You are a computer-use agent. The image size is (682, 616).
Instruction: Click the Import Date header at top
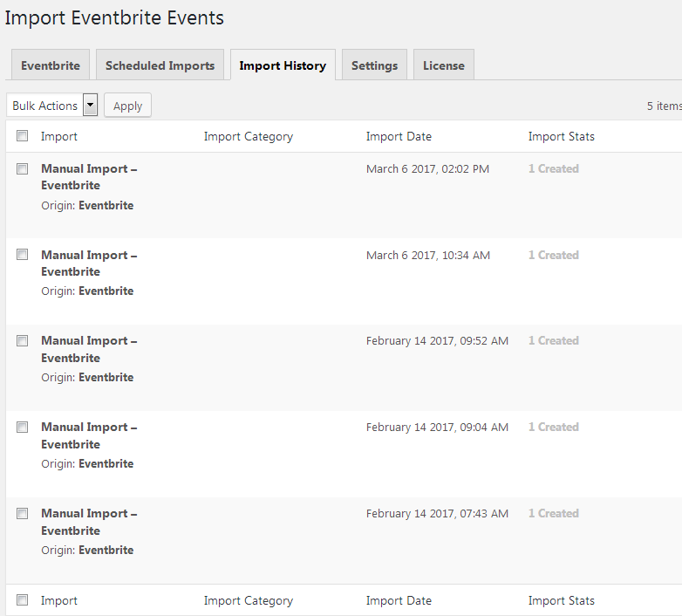399,137
